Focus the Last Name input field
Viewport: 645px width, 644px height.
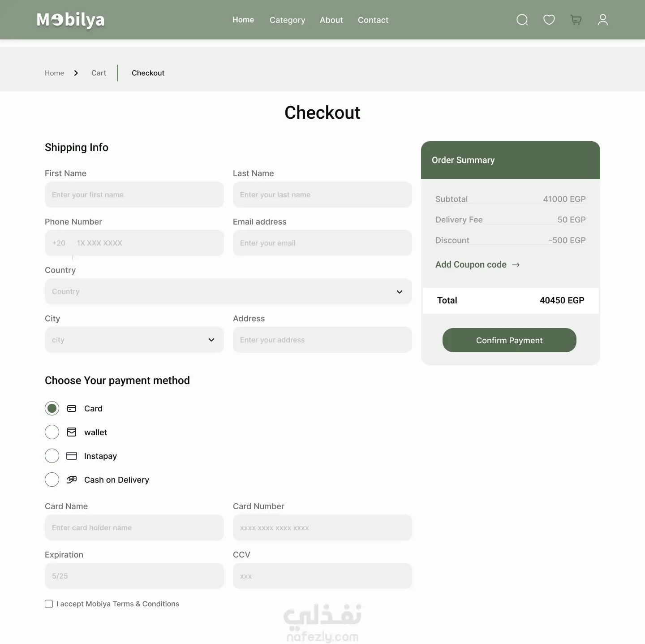[322, 194]
